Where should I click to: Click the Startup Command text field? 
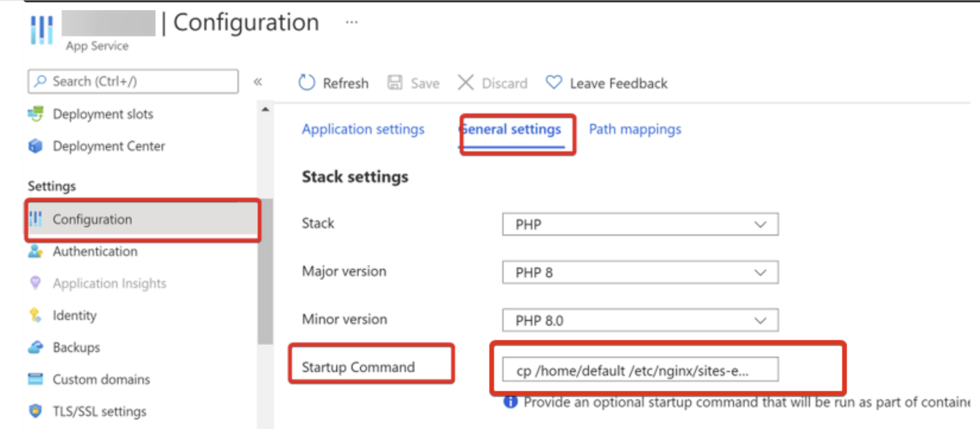[x=640, y=370]
